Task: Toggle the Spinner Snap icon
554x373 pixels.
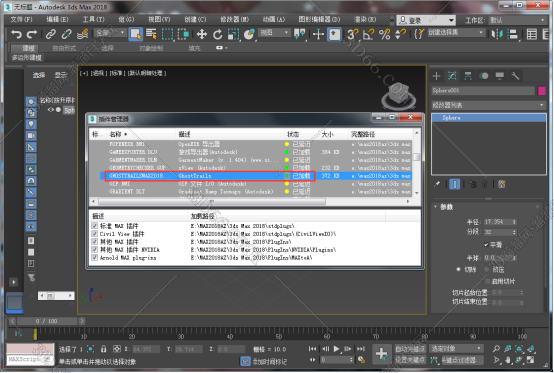Action: [400, 34]
